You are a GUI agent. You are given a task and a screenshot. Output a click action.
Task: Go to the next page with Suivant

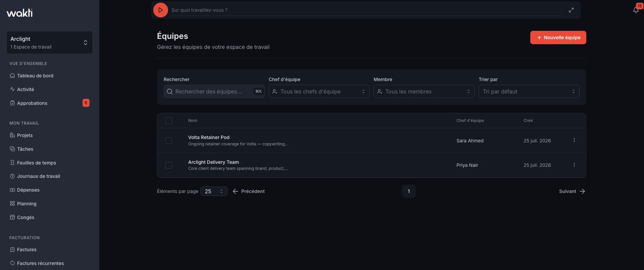[x=572, y=191]
